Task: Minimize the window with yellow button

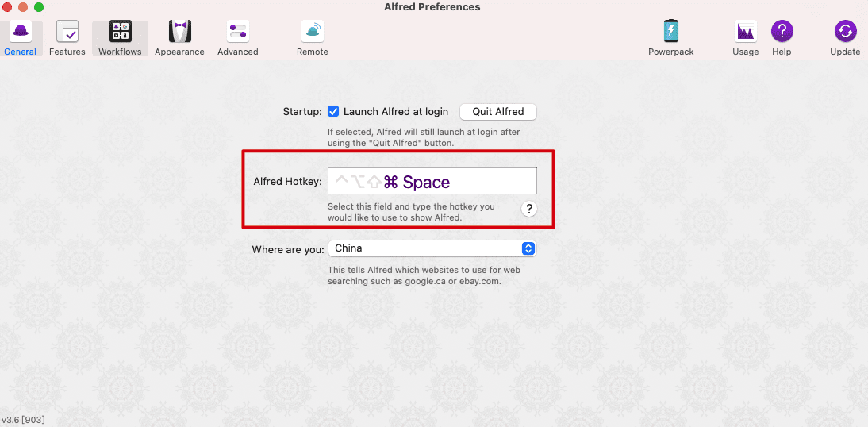Action: (23, 7)
